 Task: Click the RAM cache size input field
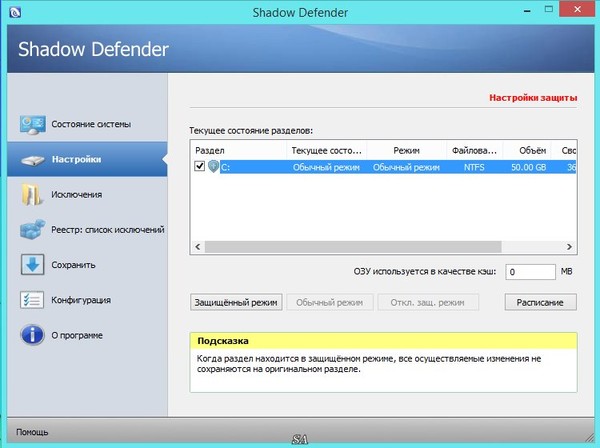click(x=530, y=272)
